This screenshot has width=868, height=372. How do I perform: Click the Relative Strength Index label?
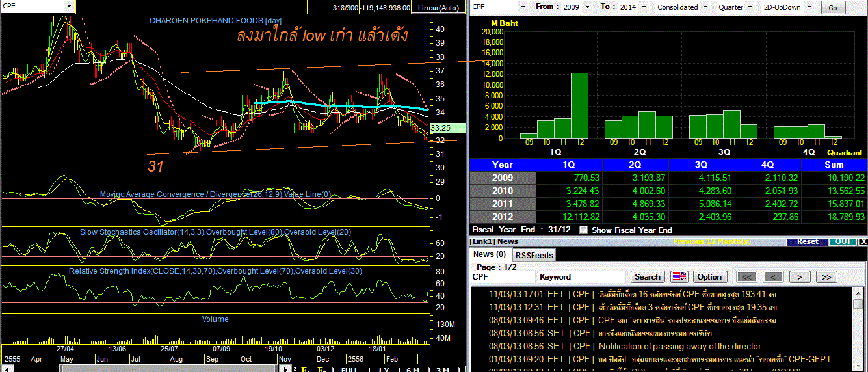tap(215, 271)
